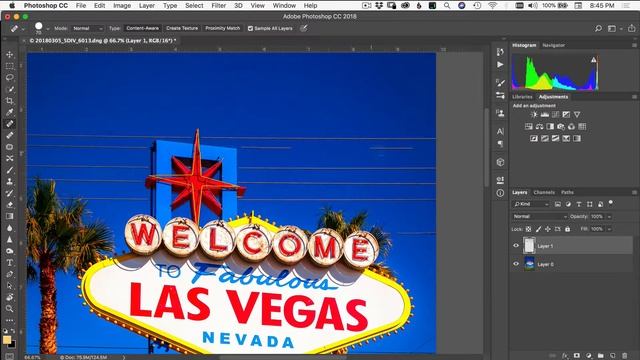Toggle lock transparent pixels
The image size is (640, 360).
coord(529,229)
